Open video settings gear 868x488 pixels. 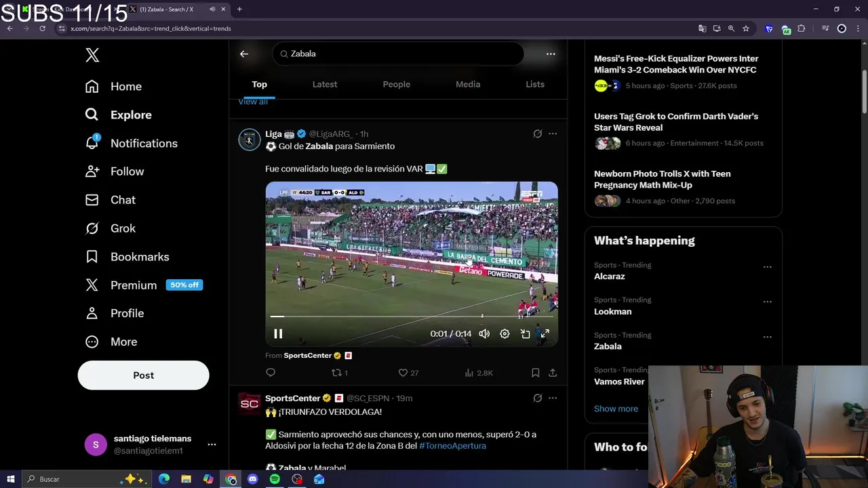coord(505,333)
